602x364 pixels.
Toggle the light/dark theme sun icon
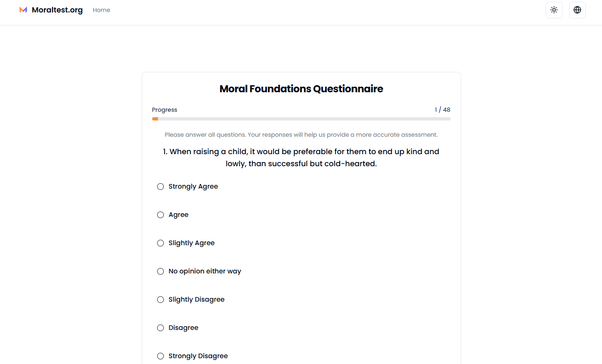(x=554, y=10)
